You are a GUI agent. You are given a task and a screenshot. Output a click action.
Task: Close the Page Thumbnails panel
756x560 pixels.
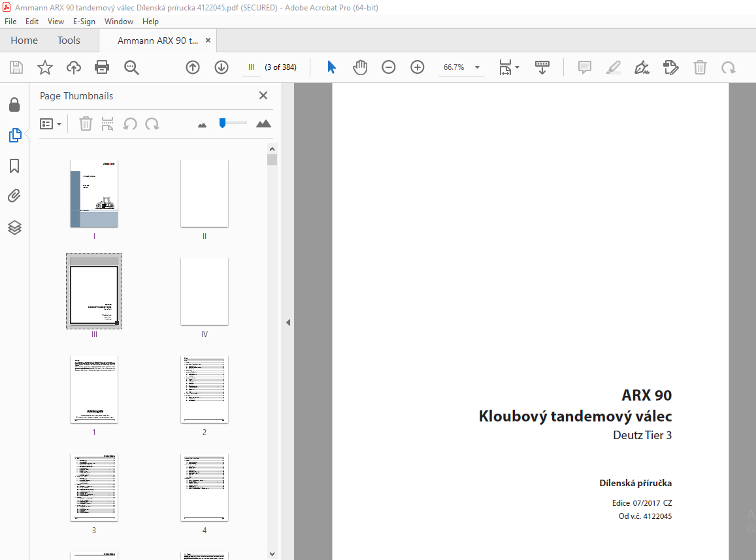point(263,95)
